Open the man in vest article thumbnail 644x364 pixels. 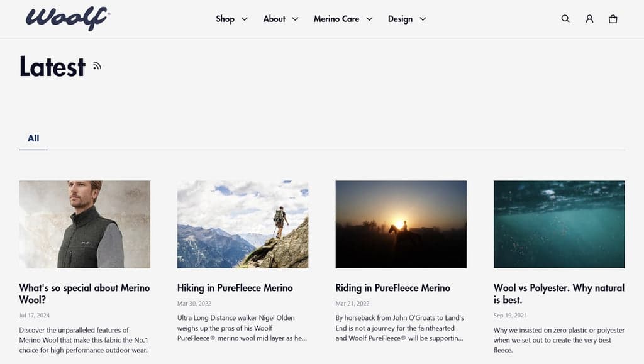(85, 224)
